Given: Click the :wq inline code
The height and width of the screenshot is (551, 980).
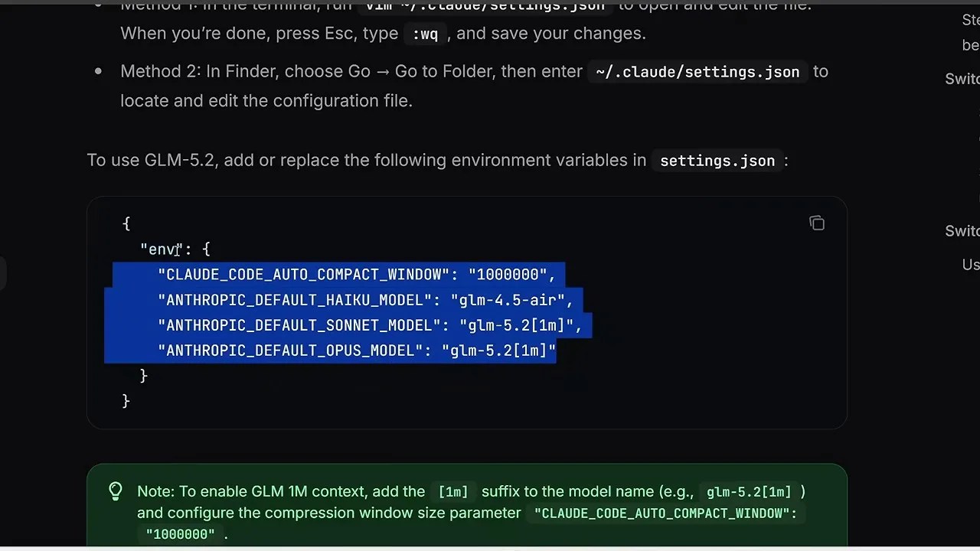Looking at the screenshot, I should pyautogui.click(x=425, y=34).
